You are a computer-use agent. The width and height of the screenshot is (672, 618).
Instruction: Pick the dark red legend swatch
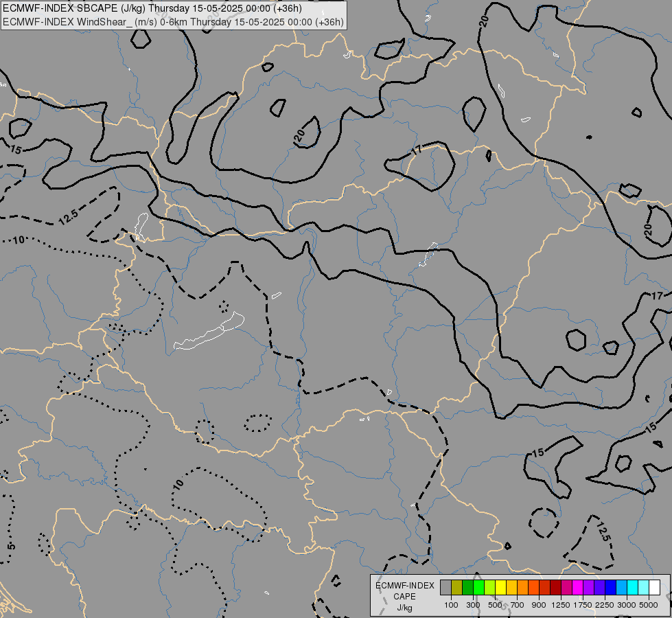coord(555,587)
